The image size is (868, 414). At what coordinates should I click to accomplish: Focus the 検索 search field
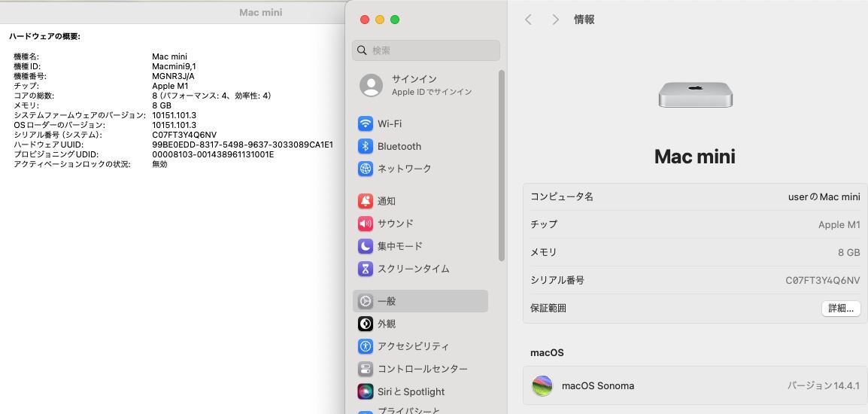426,50
